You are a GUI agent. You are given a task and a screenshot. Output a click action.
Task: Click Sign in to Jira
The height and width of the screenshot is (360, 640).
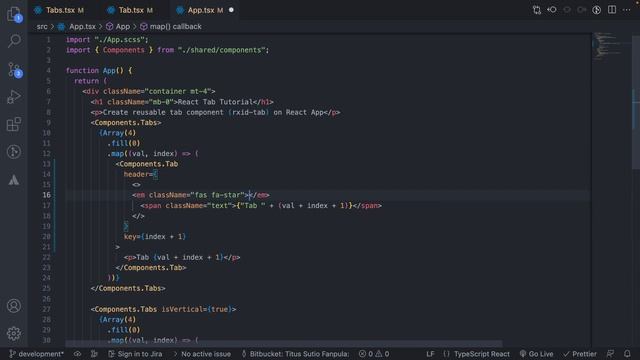[135, 354]
